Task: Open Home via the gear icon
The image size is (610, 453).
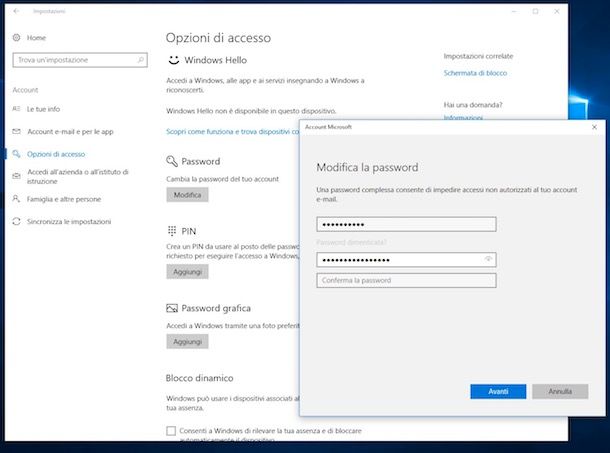Action: coord(16,38)
